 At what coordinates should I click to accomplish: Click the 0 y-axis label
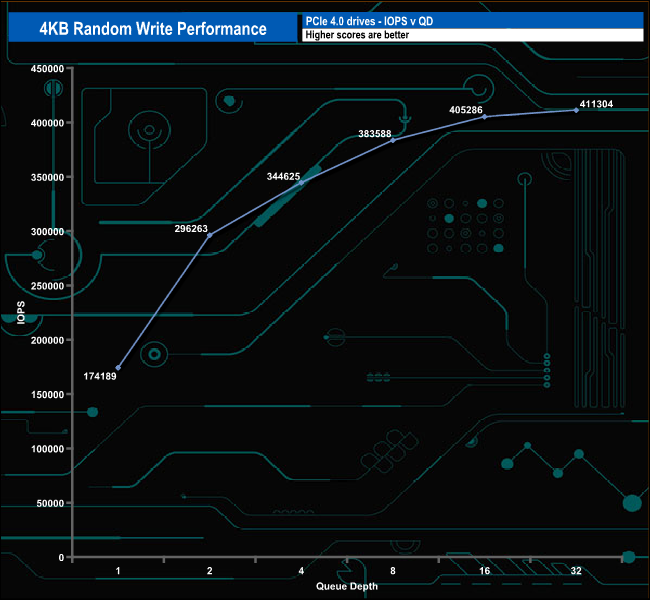click(61, 558)
